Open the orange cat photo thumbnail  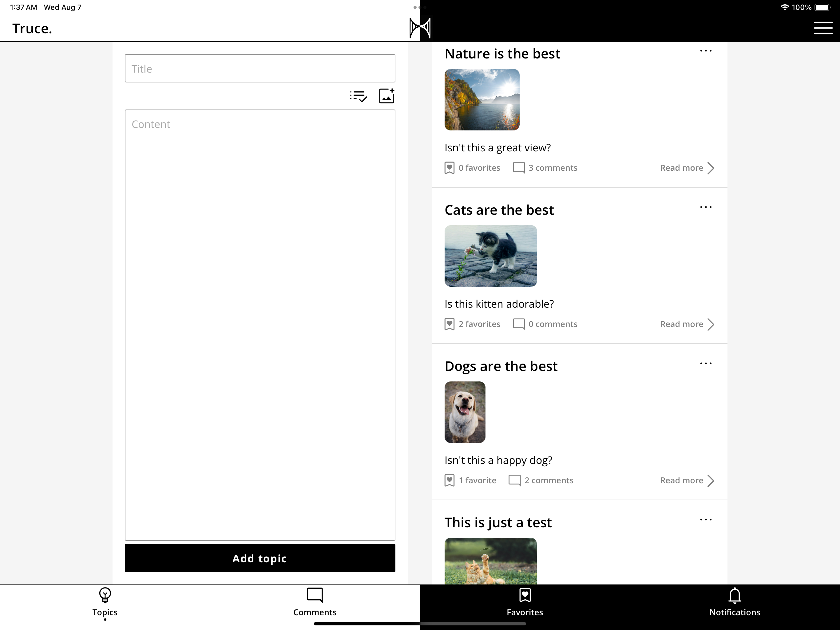[491, 561]
